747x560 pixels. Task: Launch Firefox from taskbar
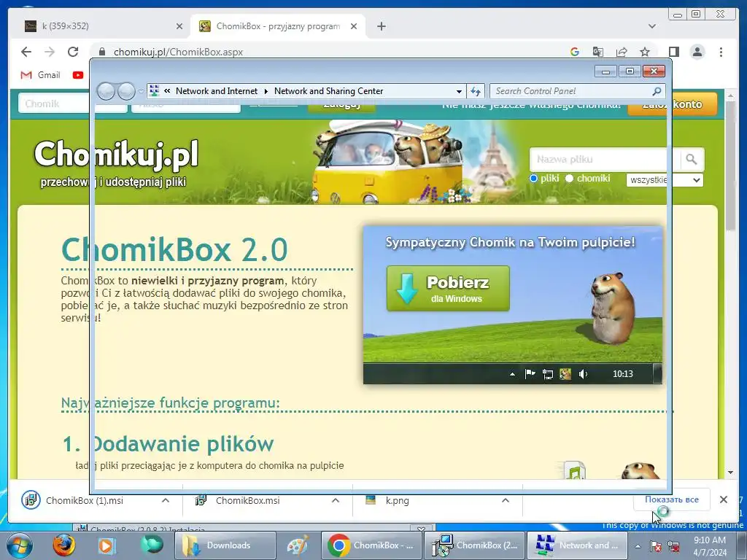pos(63,545)
